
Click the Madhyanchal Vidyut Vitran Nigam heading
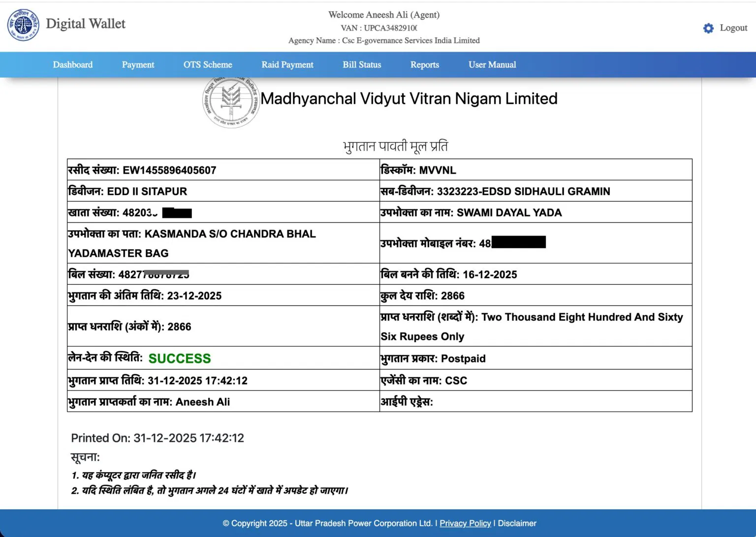pos(409,99)
